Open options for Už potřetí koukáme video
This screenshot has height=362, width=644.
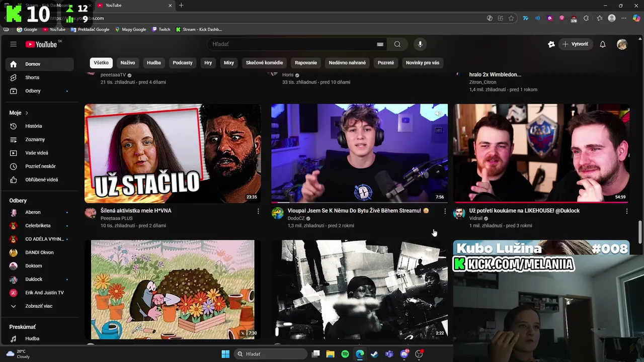[627, 211]
